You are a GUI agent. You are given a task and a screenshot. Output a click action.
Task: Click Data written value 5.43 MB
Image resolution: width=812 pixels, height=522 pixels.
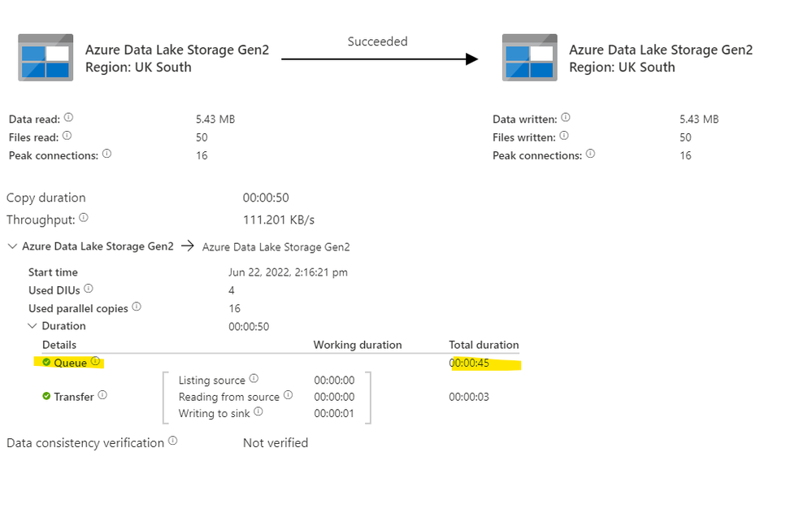point(699,120)
